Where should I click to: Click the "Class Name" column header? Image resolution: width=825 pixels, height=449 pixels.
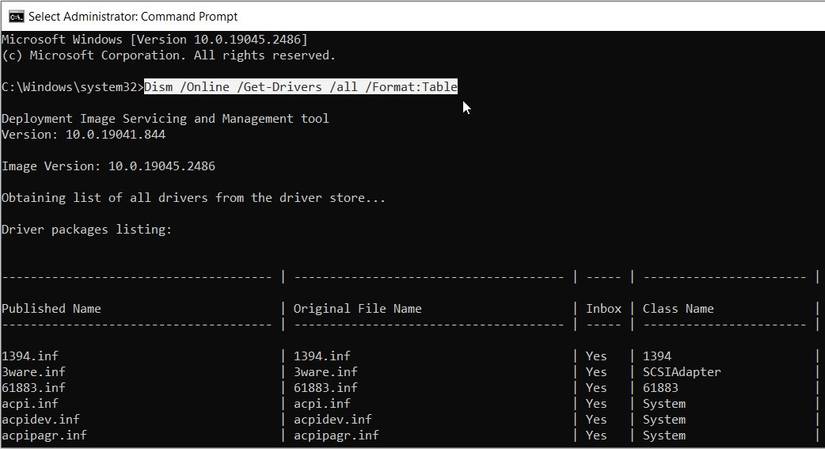[x=678, y=309]
